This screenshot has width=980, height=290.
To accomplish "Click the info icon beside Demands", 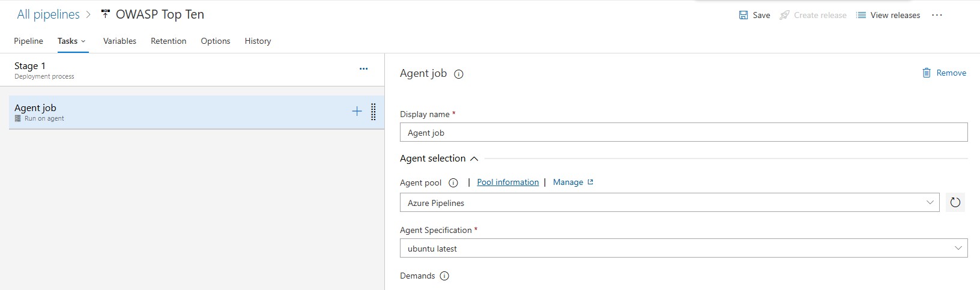I will 444,276.
